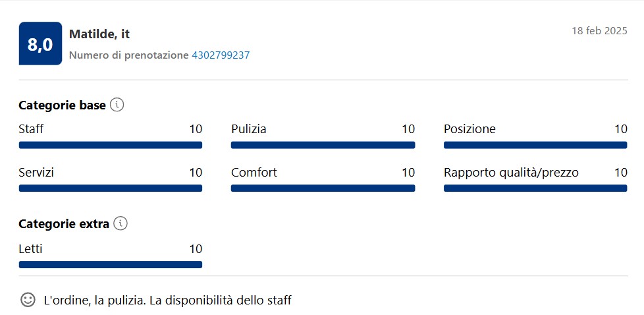
Task: Click the Pulizia rating bar
Action: point(323,145)
